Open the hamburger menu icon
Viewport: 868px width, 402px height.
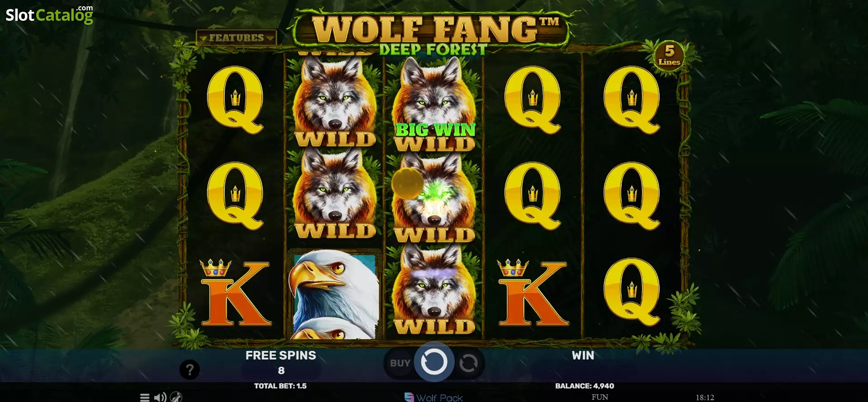click(145, 397)
